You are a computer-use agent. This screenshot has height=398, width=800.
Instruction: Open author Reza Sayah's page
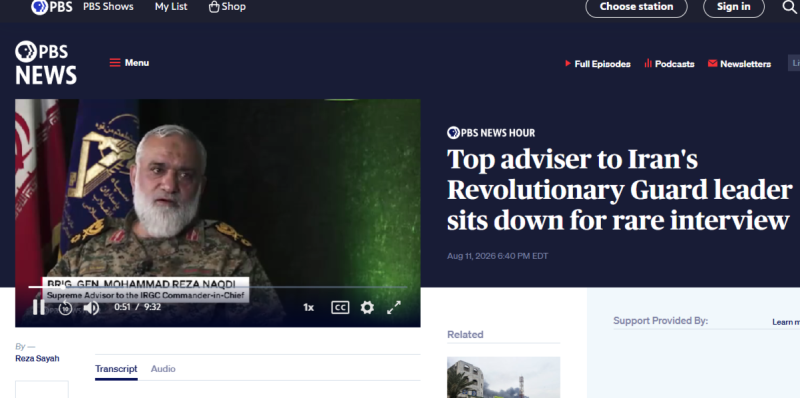tap(37, 358)
